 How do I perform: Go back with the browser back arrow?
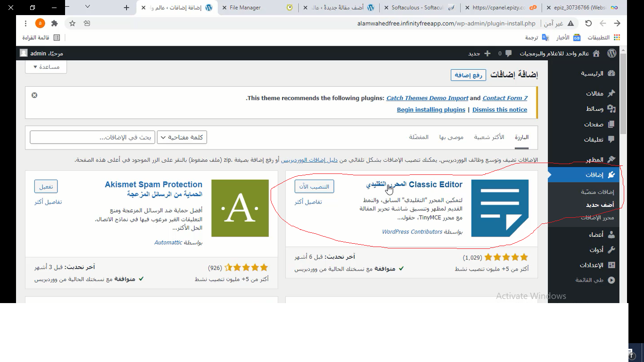[617, 23]
